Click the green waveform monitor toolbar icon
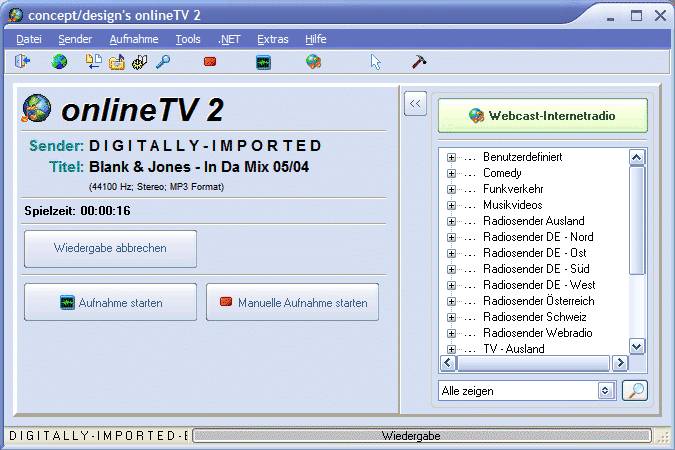 tap(263, 63)
